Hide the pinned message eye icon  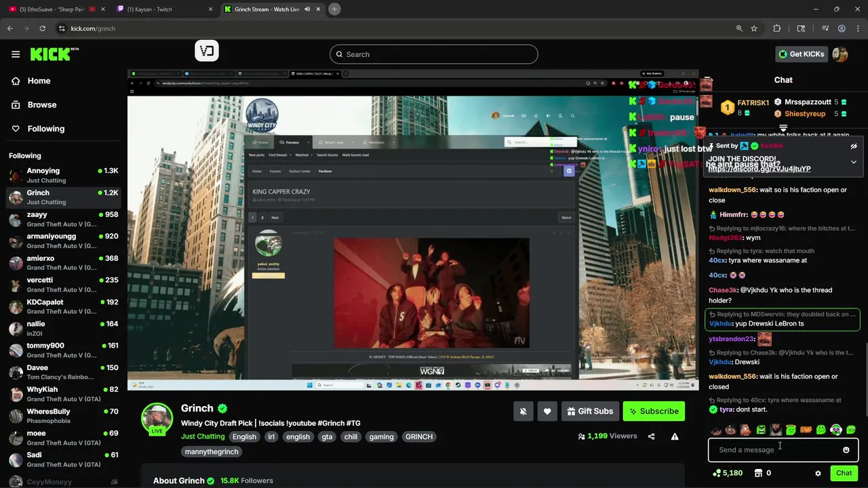[854, 146]
